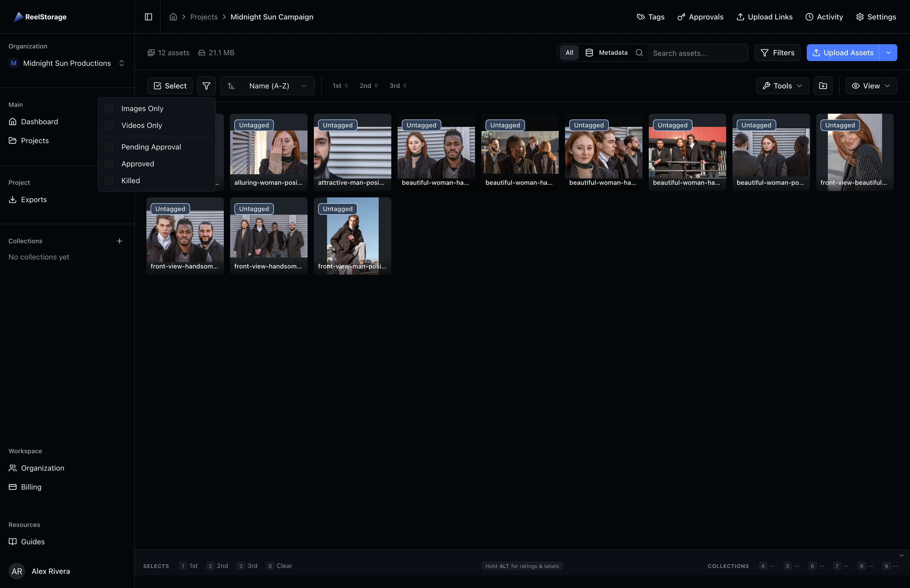Click the home breadcrumb icon
910x588 pixels.
point(173,17)
